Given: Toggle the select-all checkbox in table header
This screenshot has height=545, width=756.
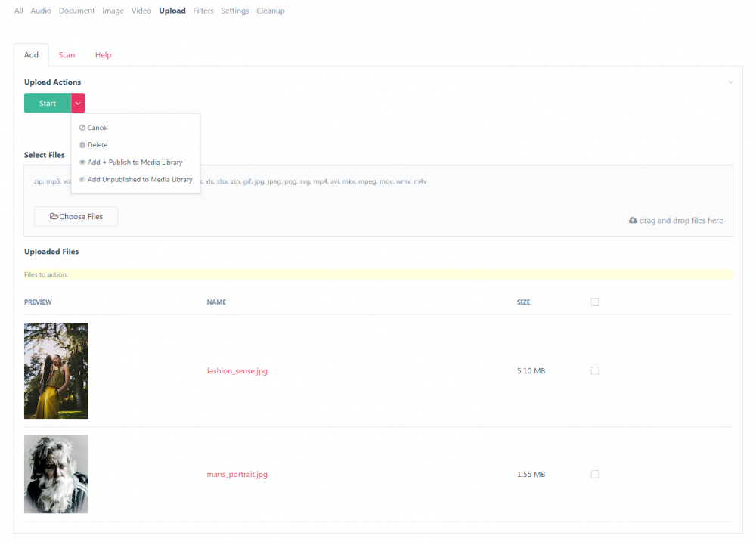Looking at the screenshot, I should click(x=594, y=302).
